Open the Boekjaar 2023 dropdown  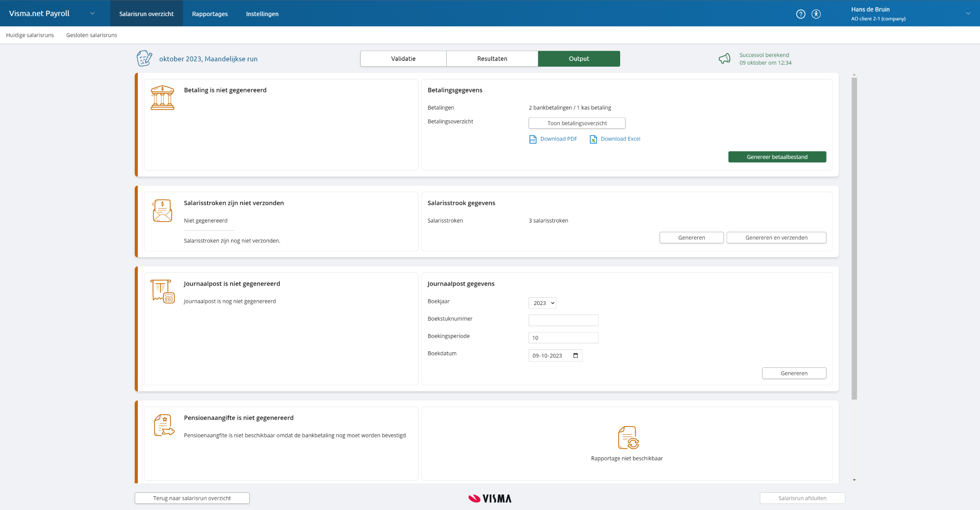click(542, 303)
